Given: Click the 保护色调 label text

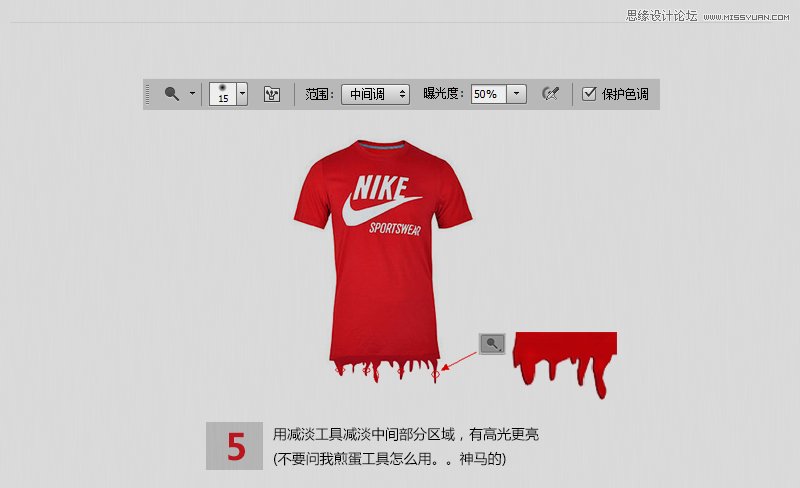Looking at the screenshot, I should [x=625, y=94].
